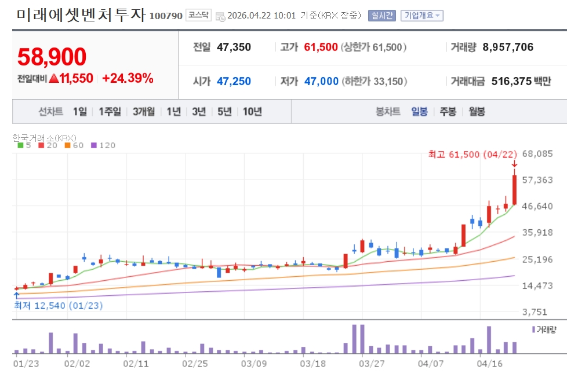Click the 코스닥 market badge
This screenshot has height=392, width=567.
tap(198, 15)
